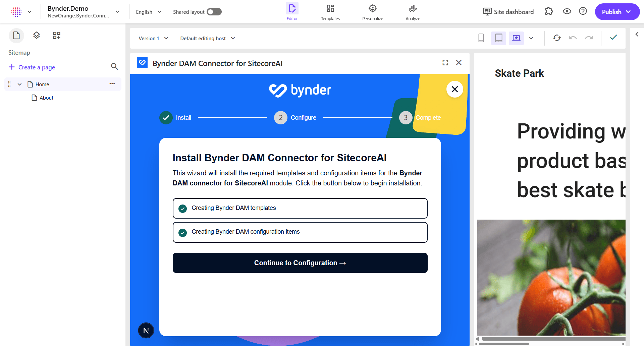Click the refresh canvas icon
The height and width of the screenshot is (346, 644).
(557, 38)
